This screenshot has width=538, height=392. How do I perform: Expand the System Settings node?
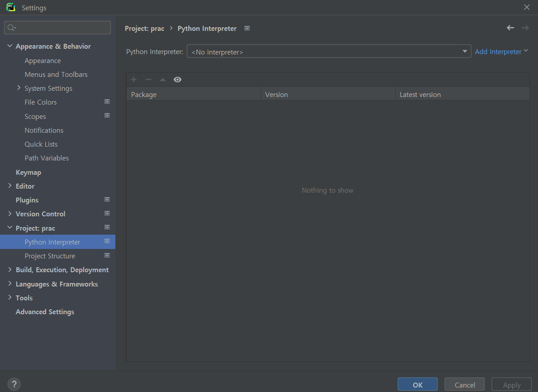pyautogui.click(x=19, y=88)
